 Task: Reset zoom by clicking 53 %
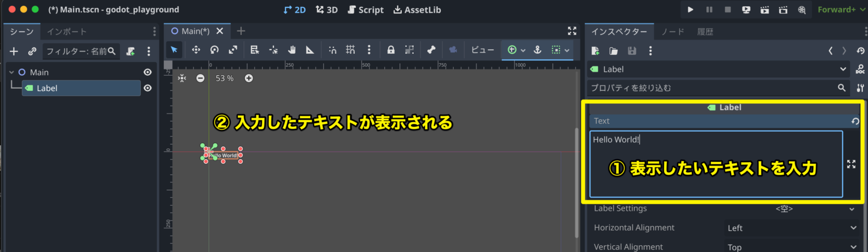(x=224, y=78)
